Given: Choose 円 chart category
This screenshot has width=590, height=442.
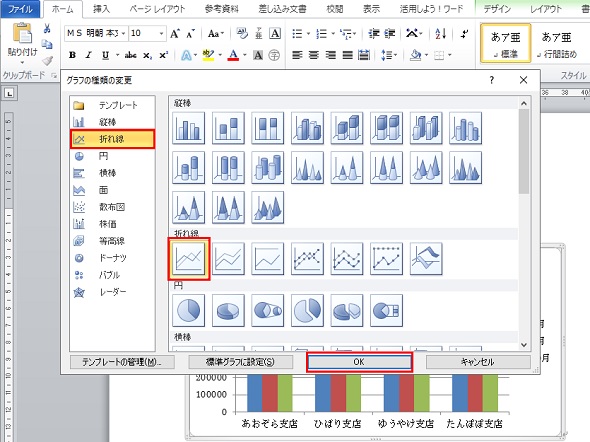Looking at the screenshot, I should (112, 156).
